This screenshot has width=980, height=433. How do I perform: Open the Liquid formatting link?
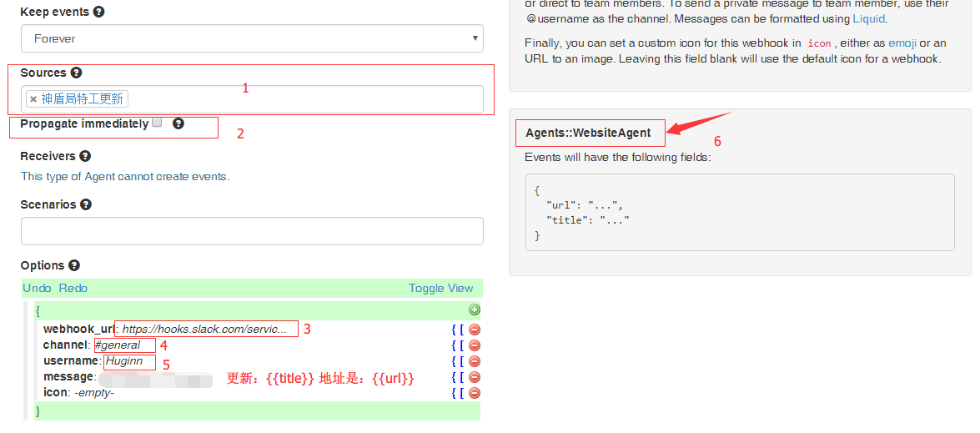click(869, 18)
